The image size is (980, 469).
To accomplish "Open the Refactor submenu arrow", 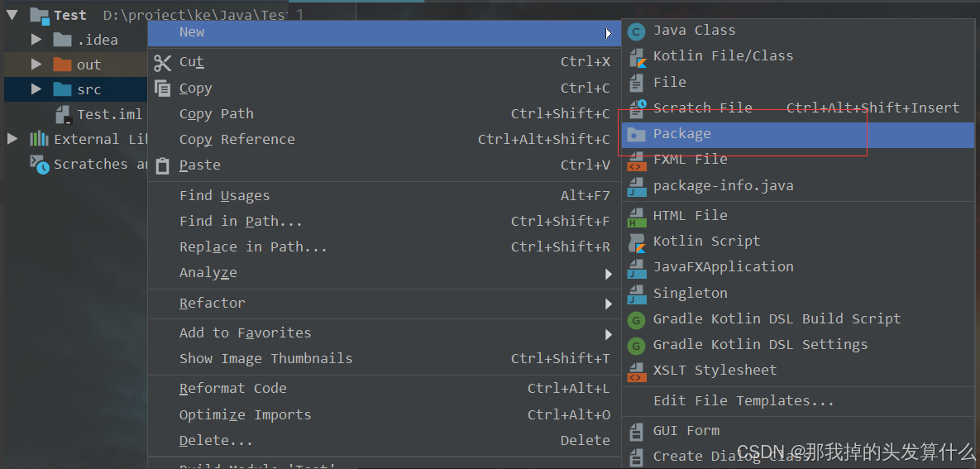I will 608,304.
